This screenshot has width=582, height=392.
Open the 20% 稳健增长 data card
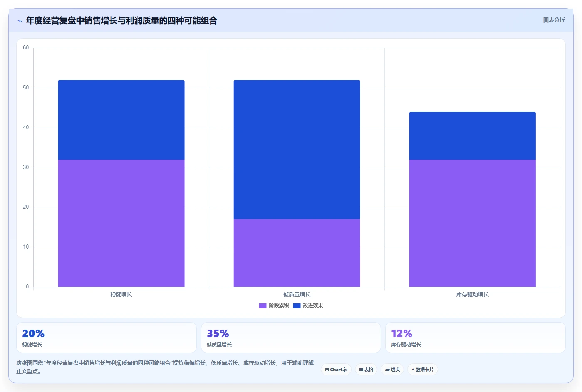click(x=106, y=338)
